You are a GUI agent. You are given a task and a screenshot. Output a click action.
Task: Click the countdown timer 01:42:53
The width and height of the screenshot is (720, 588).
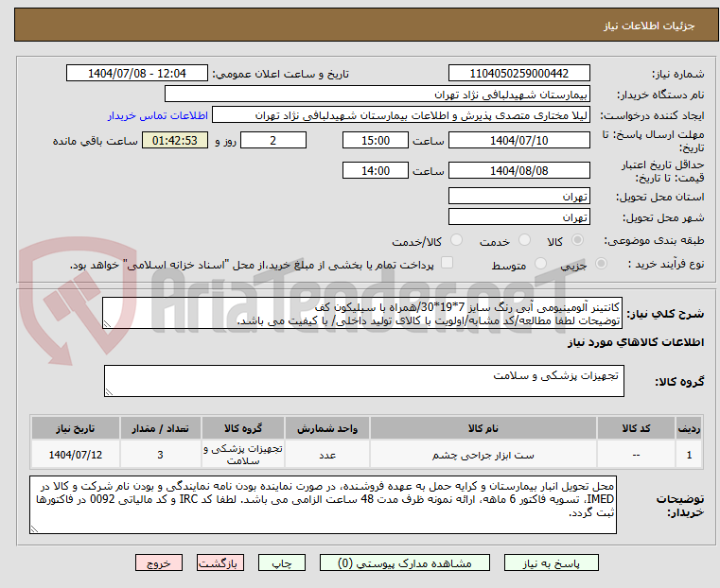[x=174, y=140]
